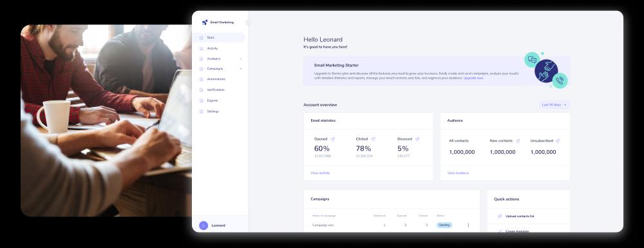The width and height of the screenshot is (644, 248).
Task: Click the 78% Clicked value
Action: coord(363,149)
